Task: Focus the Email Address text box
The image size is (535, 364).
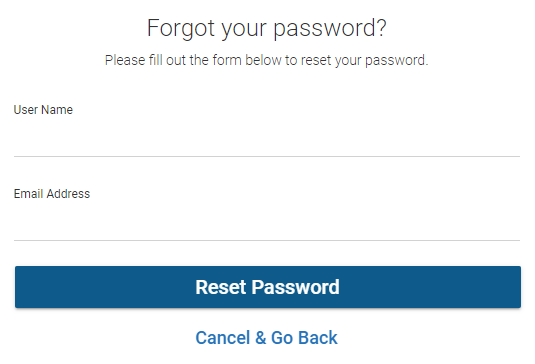Action: [x=267, y=224]
